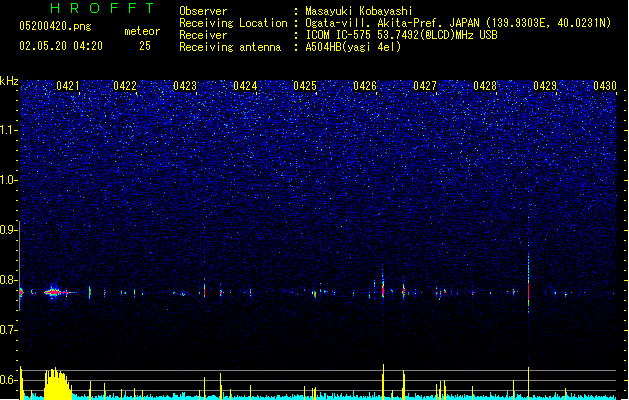Click the HROFFT title text

point(102,8)
